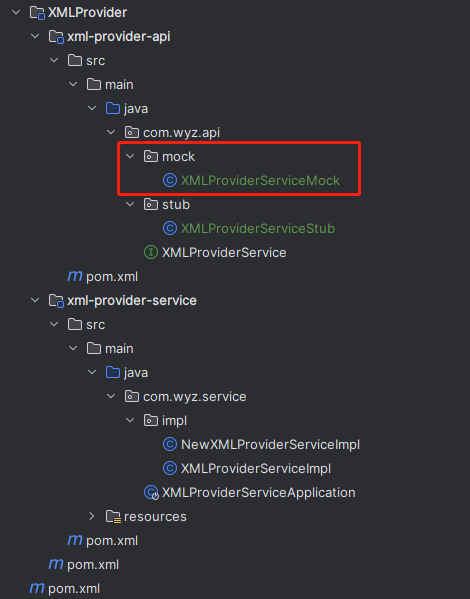Collapse the XMLProvider root project
The height and width of the screenshot is (599, 470).
pos(16,12)
